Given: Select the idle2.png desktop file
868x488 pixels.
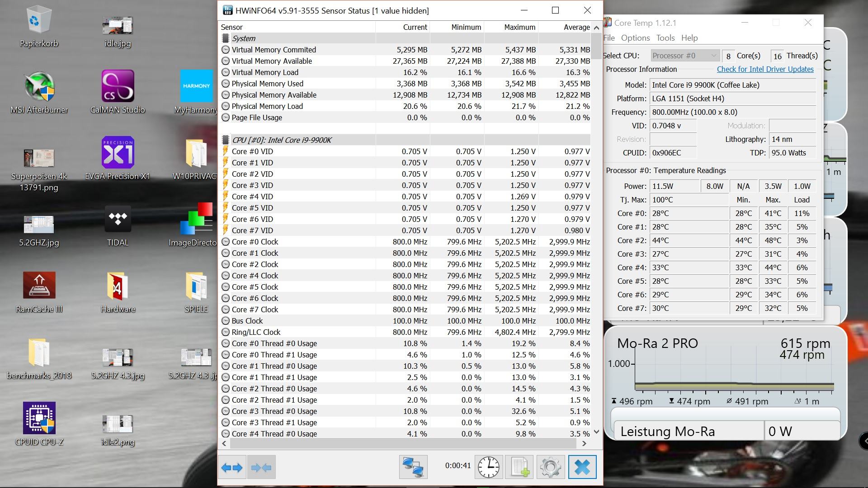Looking at the screenshot, I should [118, 430].
